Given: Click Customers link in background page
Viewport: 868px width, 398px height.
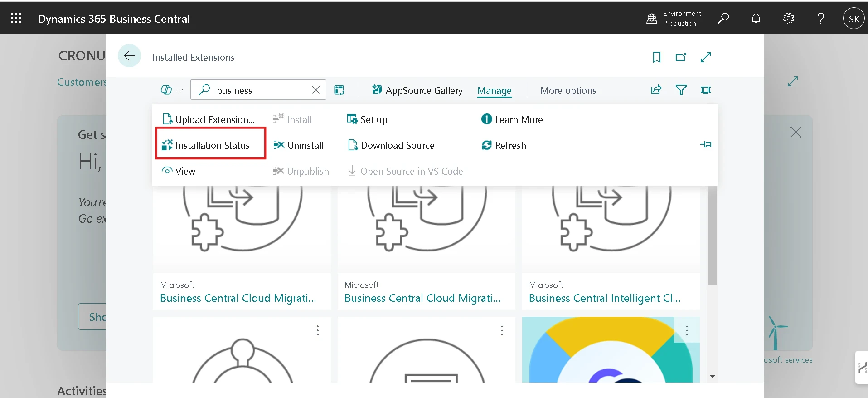Looking at the screenshot, I should coord(82,82).
